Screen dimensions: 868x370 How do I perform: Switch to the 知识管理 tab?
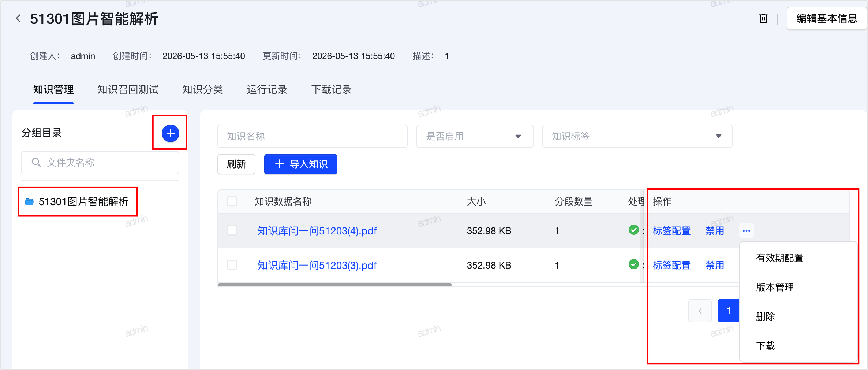[x=53, y=90]
